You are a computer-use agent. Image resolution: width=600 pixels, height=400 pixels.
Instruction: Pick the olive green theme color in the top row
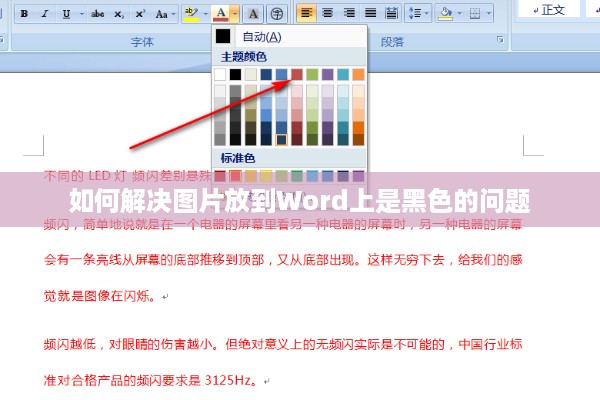click(x=312, y=74)
